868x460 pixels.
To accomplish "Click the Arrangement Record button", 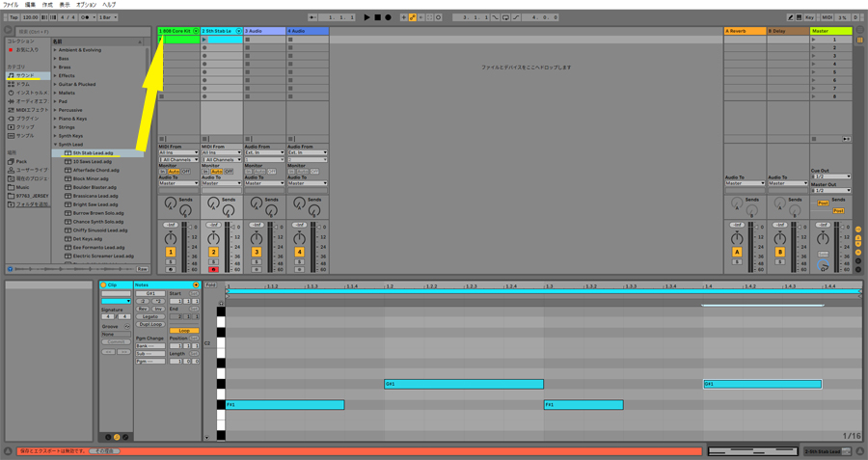I will tap(388, 17).
